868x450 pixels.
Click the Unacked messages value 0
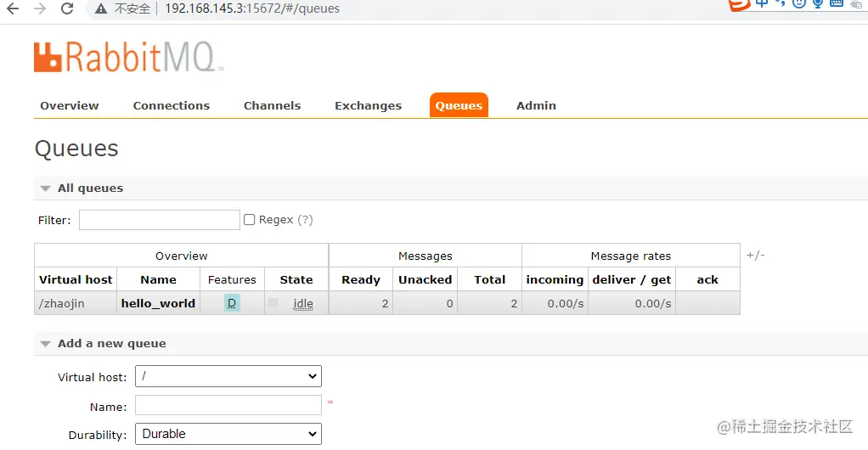[x=449, y=303]
